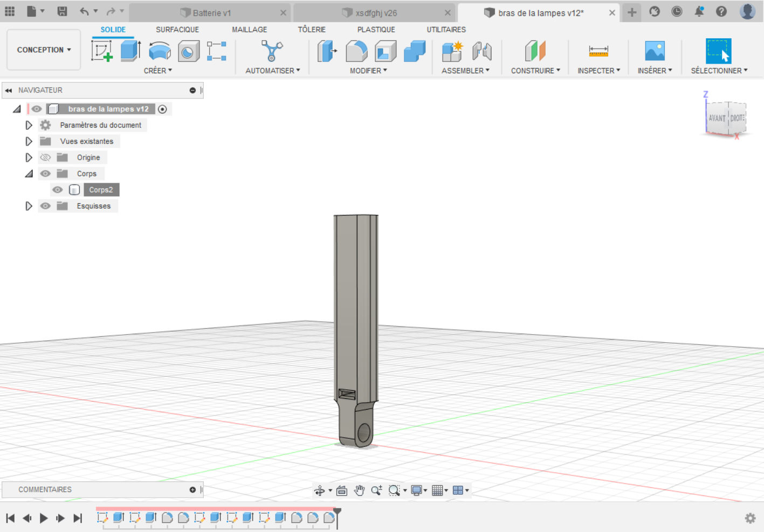
Task: Open the job status clock icon
Action: click(x=677, y=11)
